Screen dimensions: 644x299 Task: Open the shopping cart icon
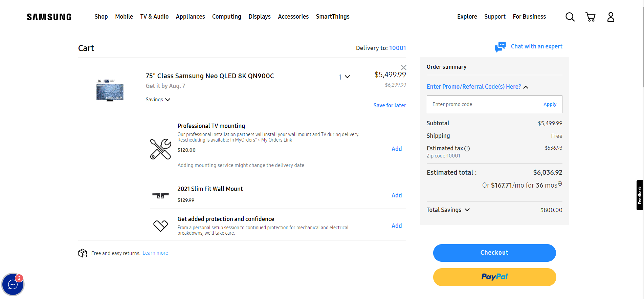click(591, 17)
